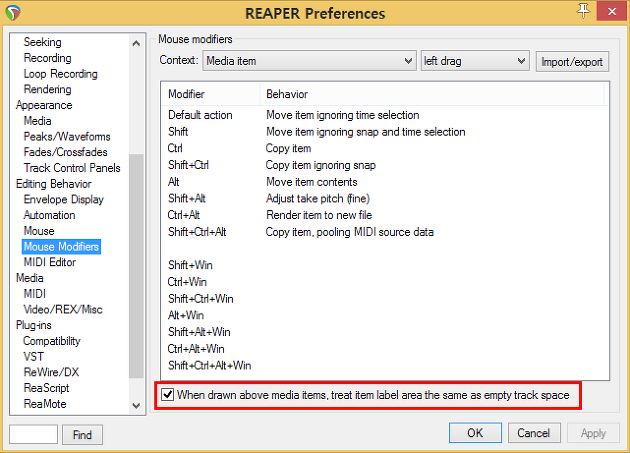This screenshot has width=630, height=453.
Task: Click 'Copy item ignoring snap' behavior
Action: (321, 165)
